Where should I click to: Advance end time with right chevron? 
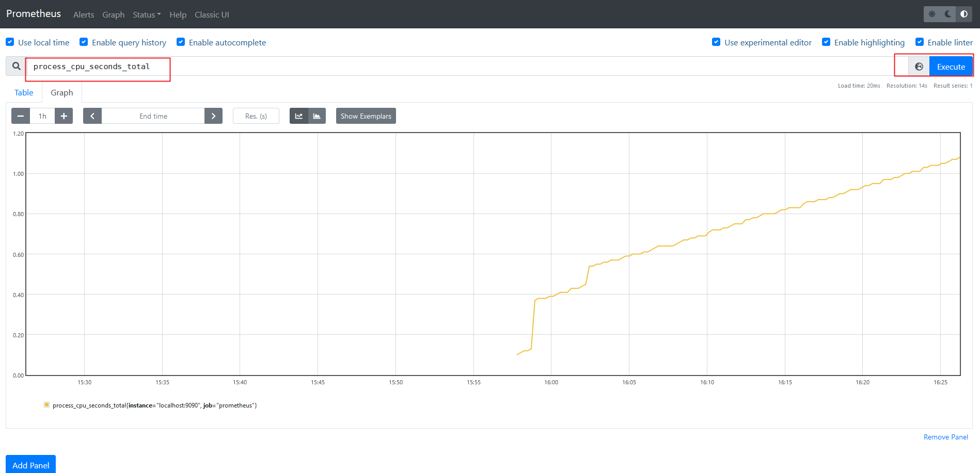pyautogui.click(x=213, y=116)
